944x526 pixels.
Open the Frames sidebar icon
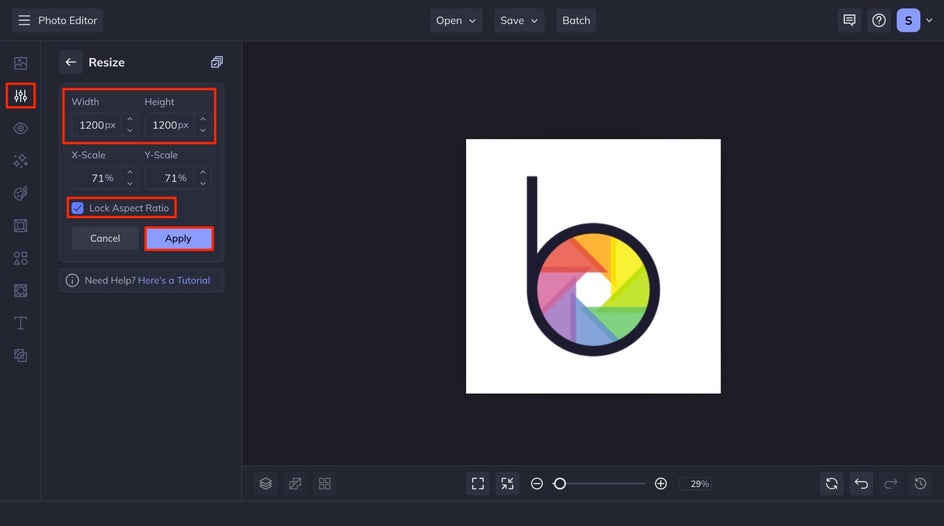[20, 226]
